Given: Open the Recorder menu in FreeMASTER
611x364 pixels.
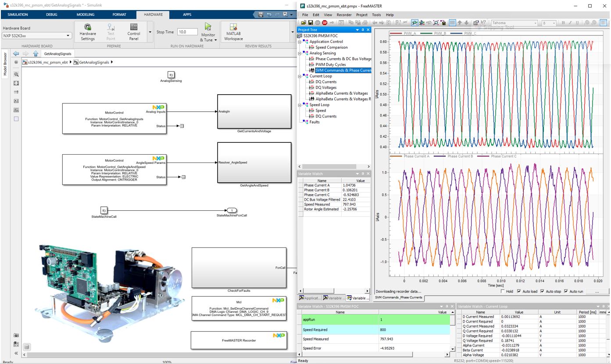Looking at the screenshot, I should tap(344, 14).
